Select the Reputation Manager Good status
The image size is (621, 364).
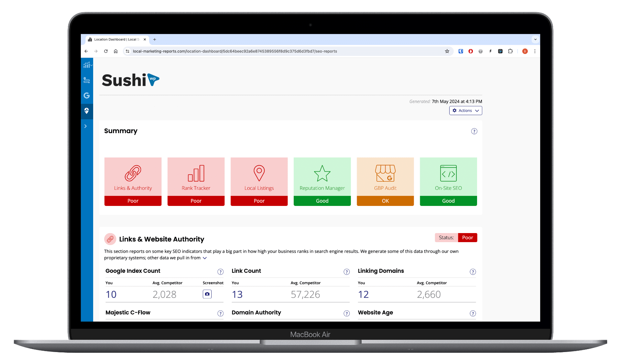[x=322, y=201]
